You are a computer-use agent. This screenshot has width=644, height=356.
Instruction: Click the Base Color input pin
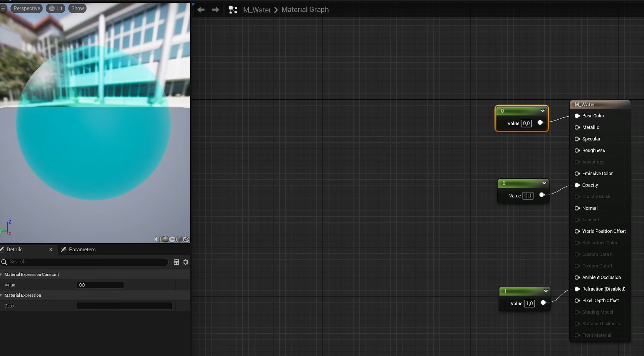click(x=577, y=116)
